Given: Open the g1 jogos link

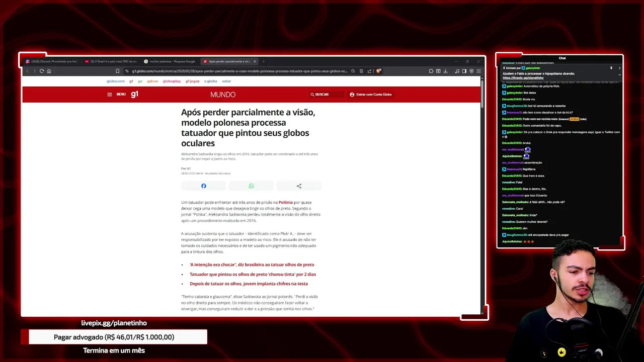Looking at the screenshot, I should [x=192, y=81].
